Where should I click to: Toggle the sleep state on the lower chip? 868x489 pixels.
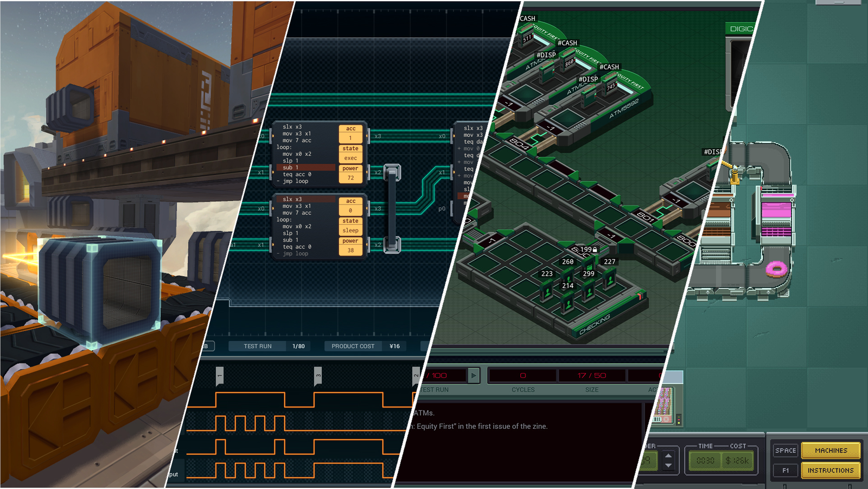click(x=350, y=231)
